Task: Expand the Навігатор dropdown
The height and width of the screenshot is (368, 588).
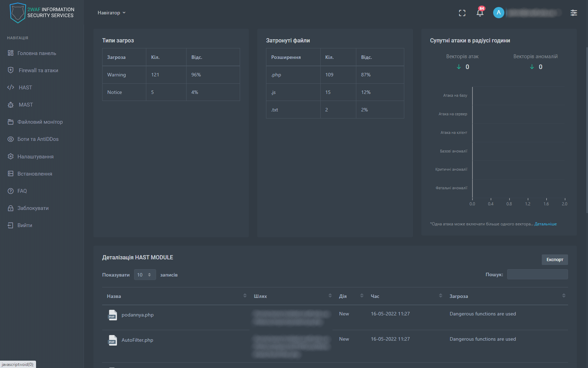Action: [x=112, y=13]
